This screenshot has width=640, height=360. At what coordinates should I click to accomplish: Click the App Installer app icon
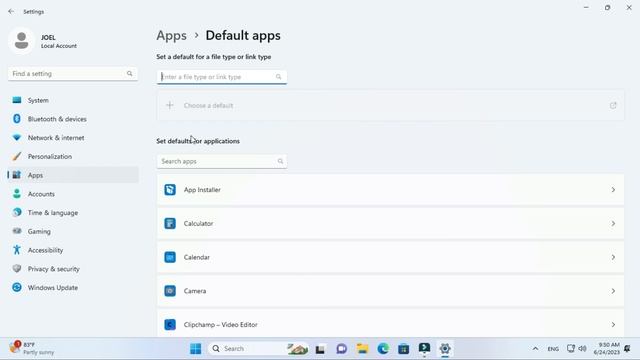coord(170,190)
